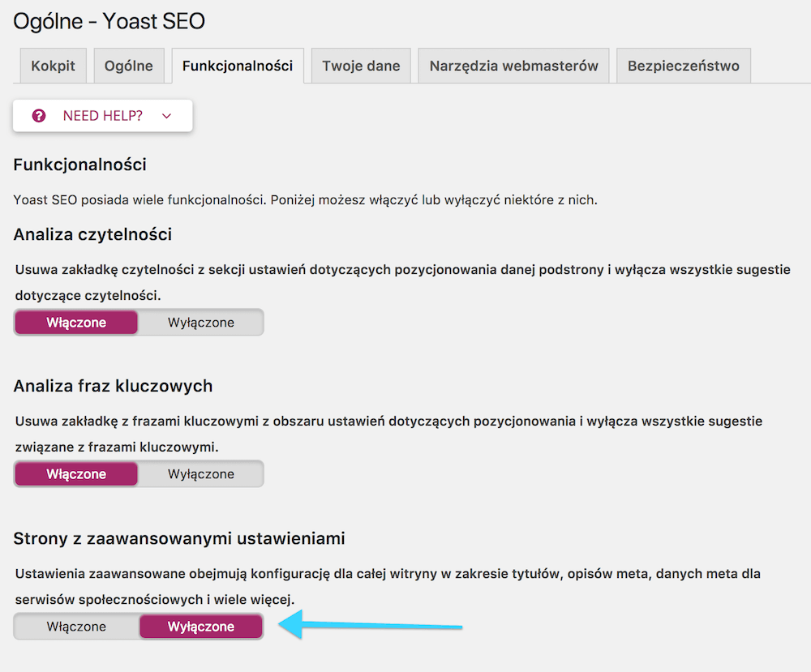Click the description starting Ustawienia zaawansowane obejmują
Screen dimensions: 811x672
pyautogui.click(x=388, y=586)
